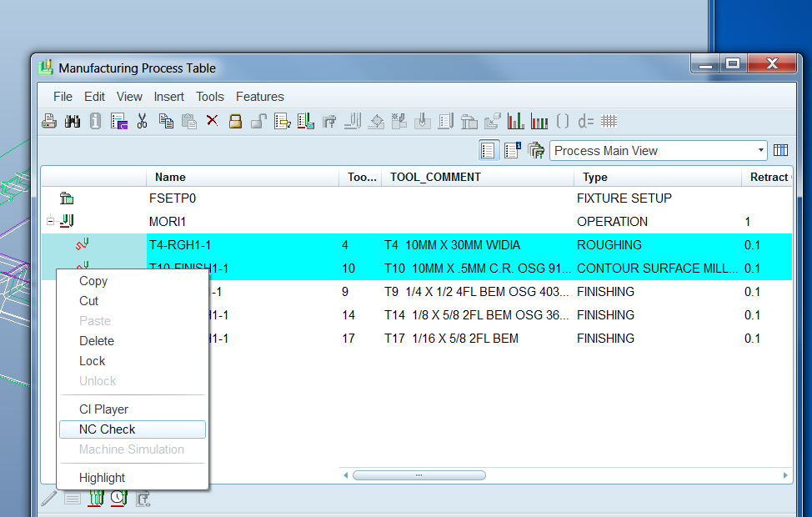Open the Tools menu
This screenshot has height=517, width=812.
coord(210,97)
